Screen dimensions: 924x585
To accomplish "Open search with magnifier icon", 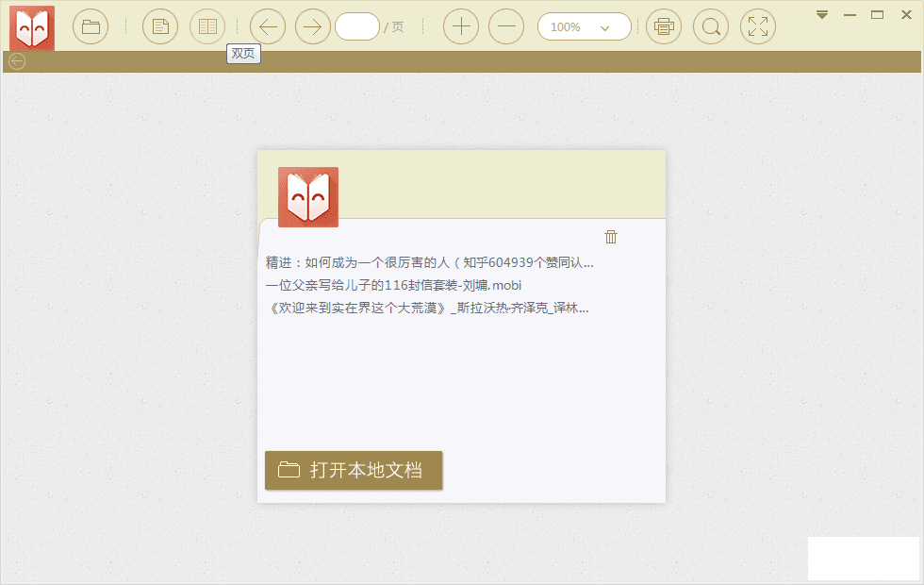I will (x=711, y=26).
